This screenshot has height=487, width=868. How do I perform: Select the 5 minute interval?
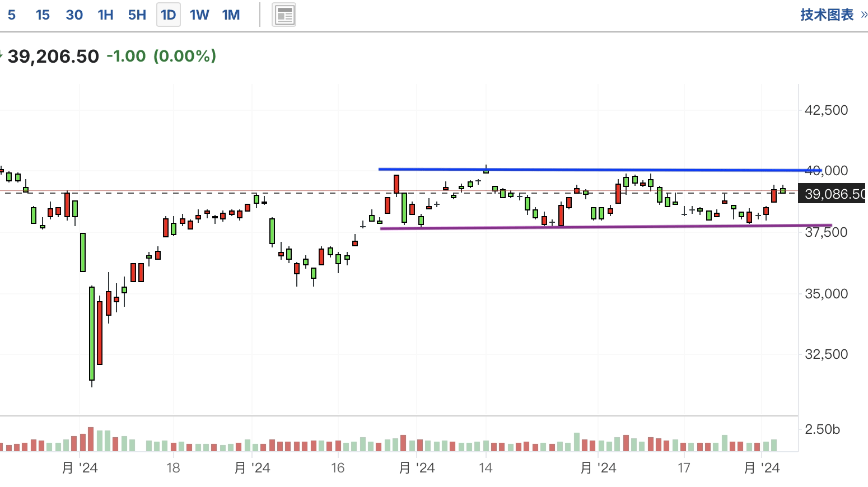[11, 15]
